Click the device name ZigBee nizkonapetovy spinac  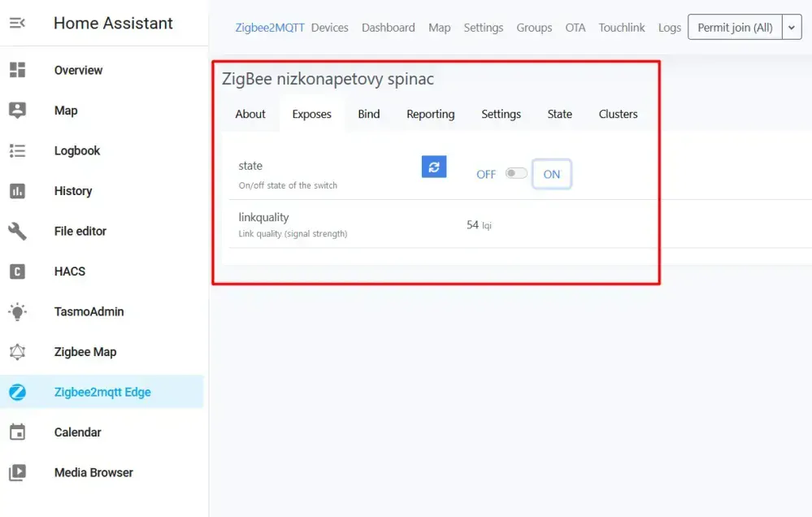click(x=328, y=79)
